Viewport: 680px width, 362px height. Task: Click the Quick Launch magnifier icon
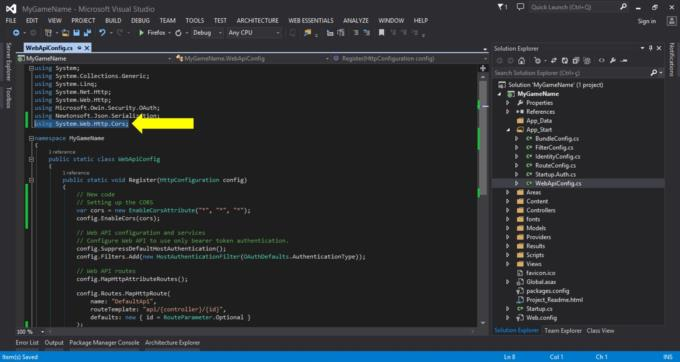[x=623, y=7]
